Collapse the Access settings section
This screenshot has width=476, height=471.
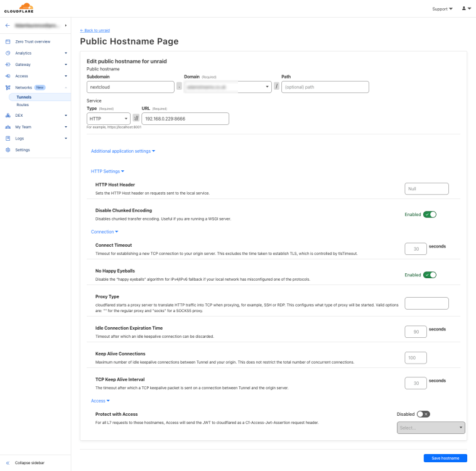point(100,401)
